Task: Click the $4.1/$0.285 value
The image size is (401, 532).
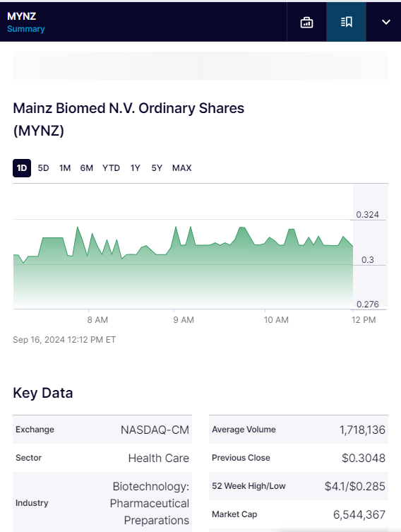Action: coord(354,486)
